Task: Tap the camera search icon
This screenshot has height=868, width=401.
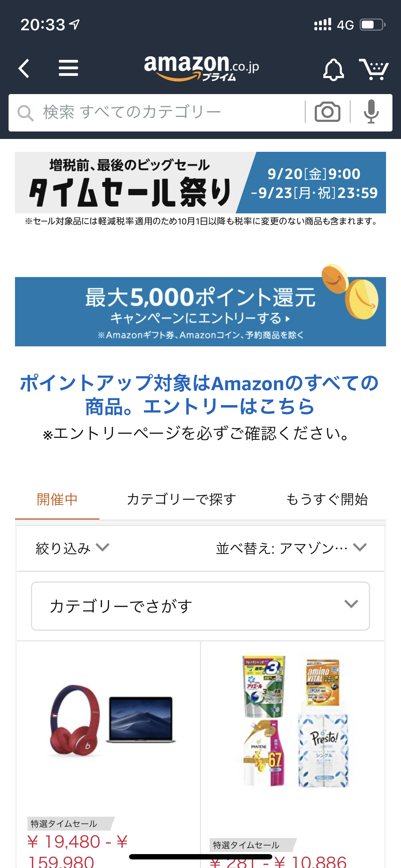Action: (327, 112)
